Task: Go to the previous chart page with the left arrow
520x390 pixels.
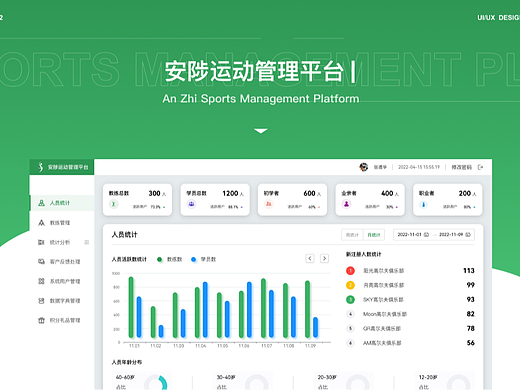Action: coord(310,258)
